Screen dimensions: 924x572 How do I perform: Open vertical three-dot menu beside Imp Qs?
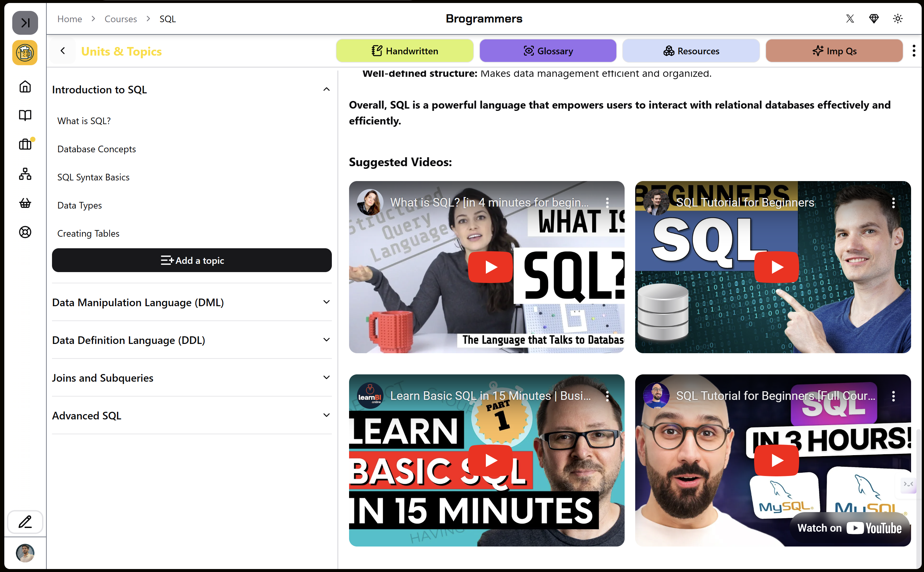[914, 51]
